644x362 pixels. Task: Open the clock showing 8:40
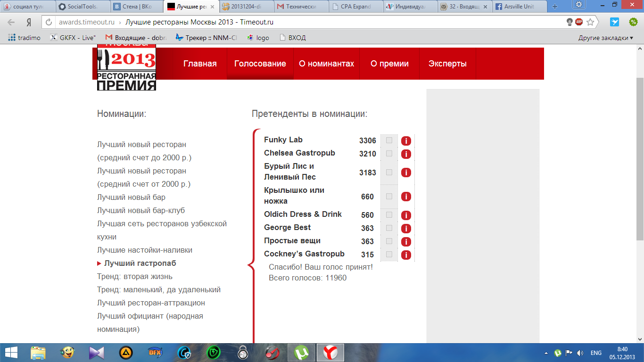[622, 353]
